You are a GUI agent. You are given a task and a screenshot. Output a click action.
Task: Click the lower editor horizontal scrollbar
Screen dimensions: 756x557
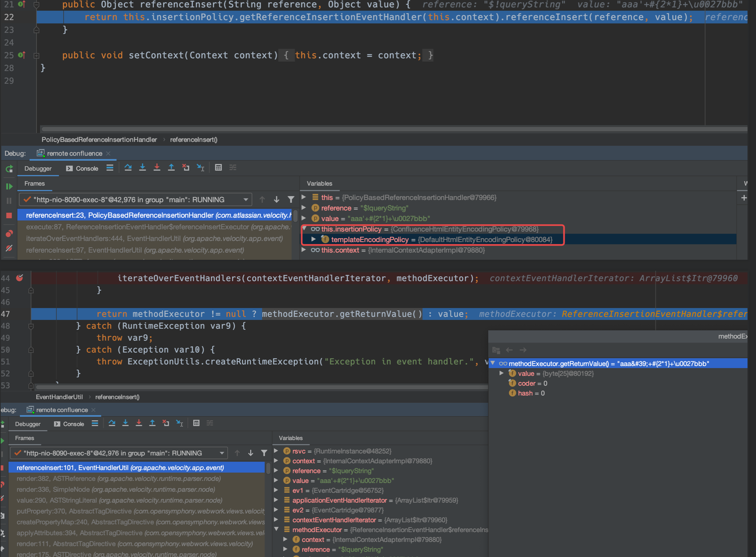click(261, 387)
